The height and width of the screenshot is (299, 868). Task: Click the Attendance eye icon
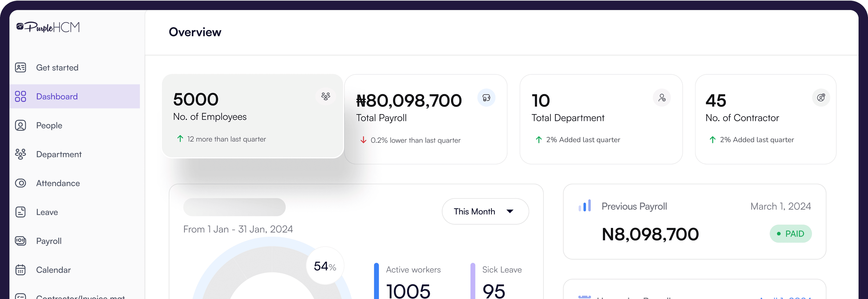pyautogui.click(x=21, y=183)
